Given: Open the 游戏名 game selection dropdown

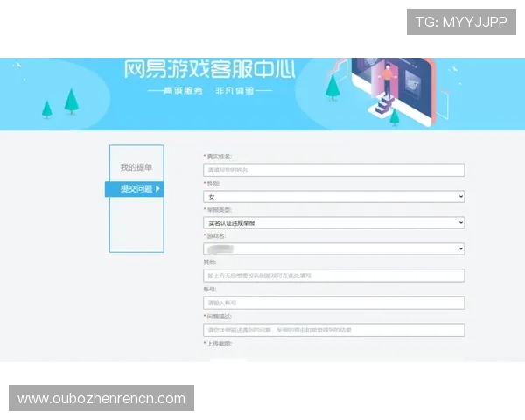Looking at the screenshot, I should point(334,248).
